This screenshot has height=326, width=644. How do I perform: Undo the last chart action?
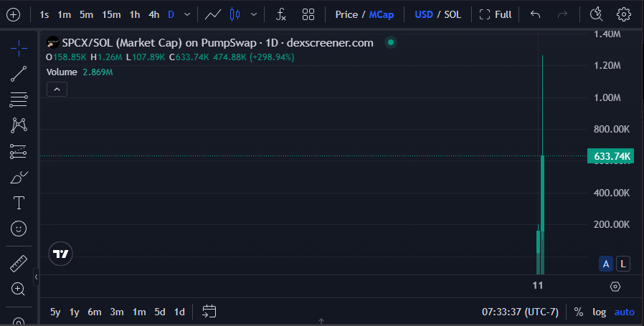pos(535,15)
